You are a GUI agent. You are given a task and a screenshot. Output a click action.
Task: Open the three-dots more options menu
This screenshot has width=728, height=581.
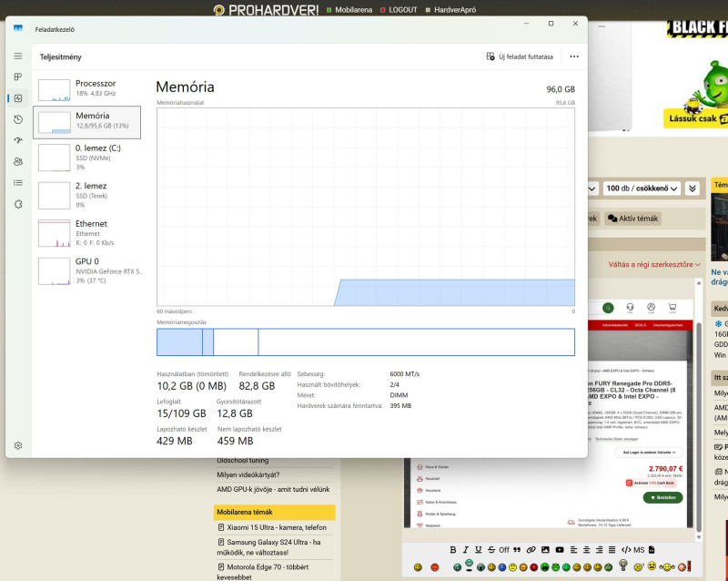(574, 56)
